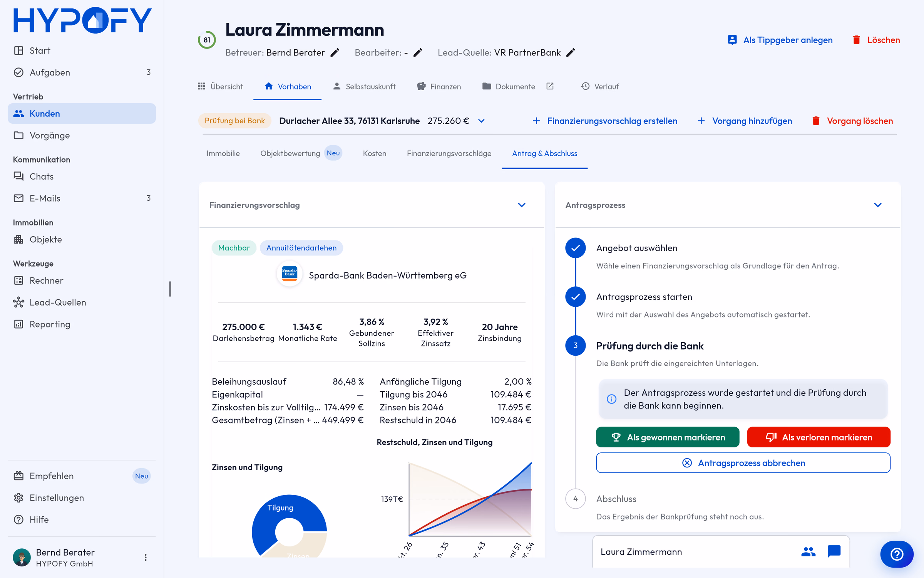Select Antrag & Abschluss sub-tab
The height and width of the screenshot is (578, 924).
[x=544, y=153]
